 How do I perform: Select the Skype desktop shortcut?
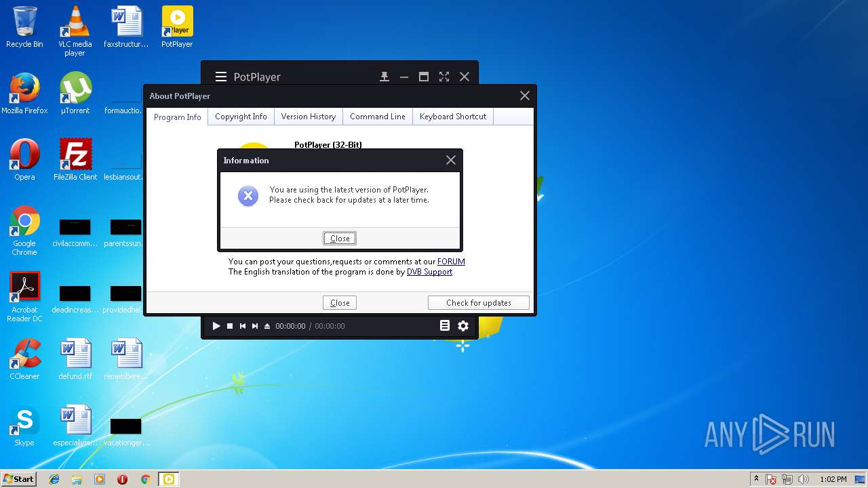[x=24, y=426]
